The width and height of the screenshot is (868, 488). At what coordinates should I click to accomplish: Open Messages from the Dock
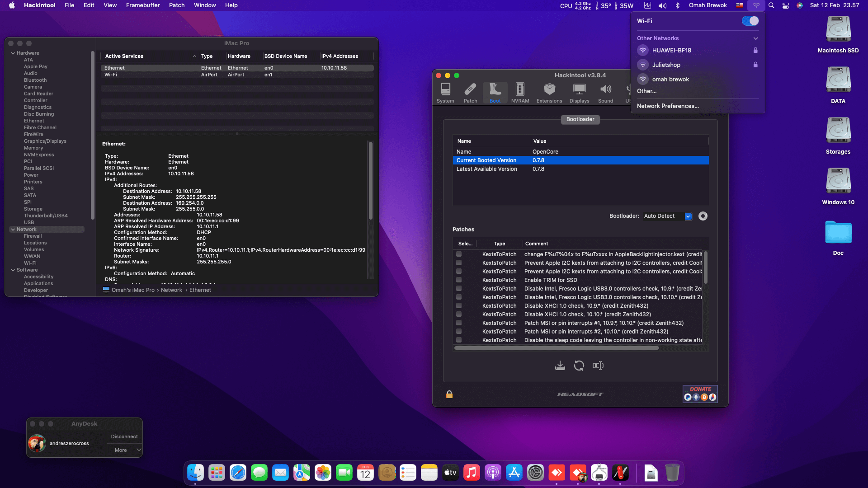259,473
